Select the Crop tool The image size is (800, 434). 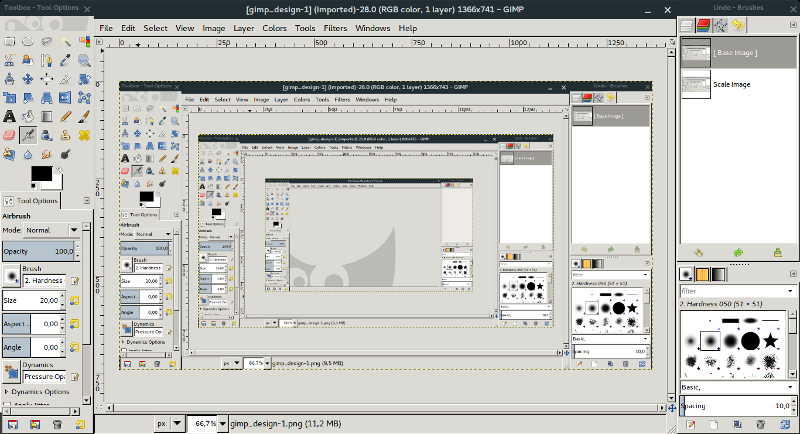point(65,79)
